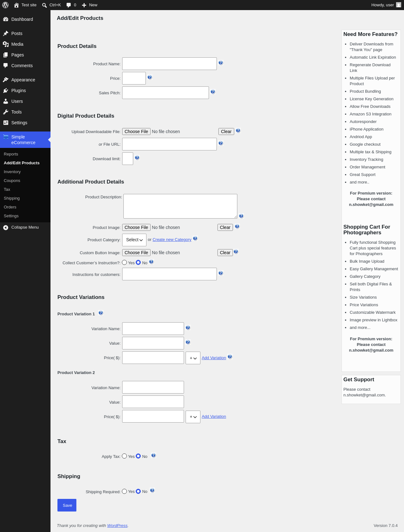Open the Product Category Select dropdown
Screen dimensions: 404x532
click(x=134, y=240)
